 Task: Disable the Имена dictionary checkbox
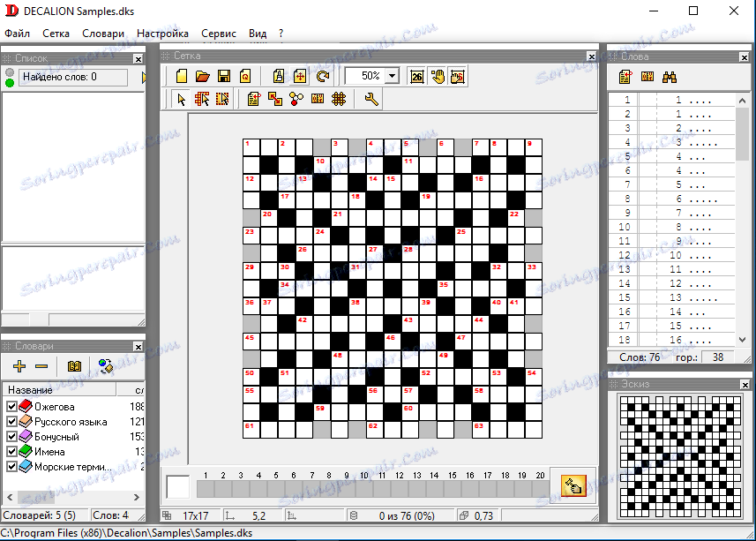point(11,452)
